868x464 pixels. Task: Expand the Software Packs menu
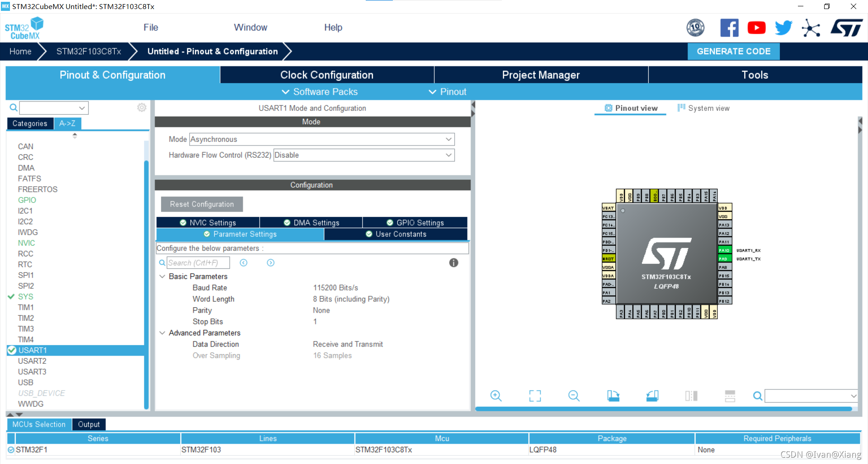[x=320, y=92]
